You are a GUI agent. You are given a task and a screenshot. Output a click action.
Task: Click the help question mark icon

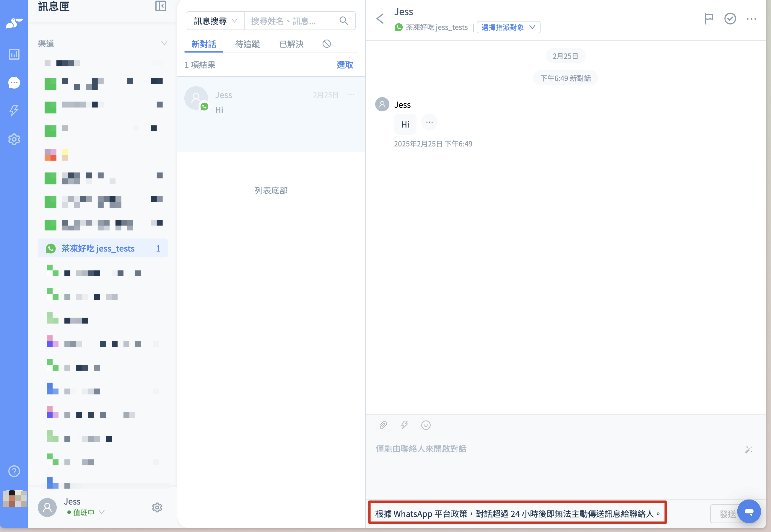coord(14,471)
